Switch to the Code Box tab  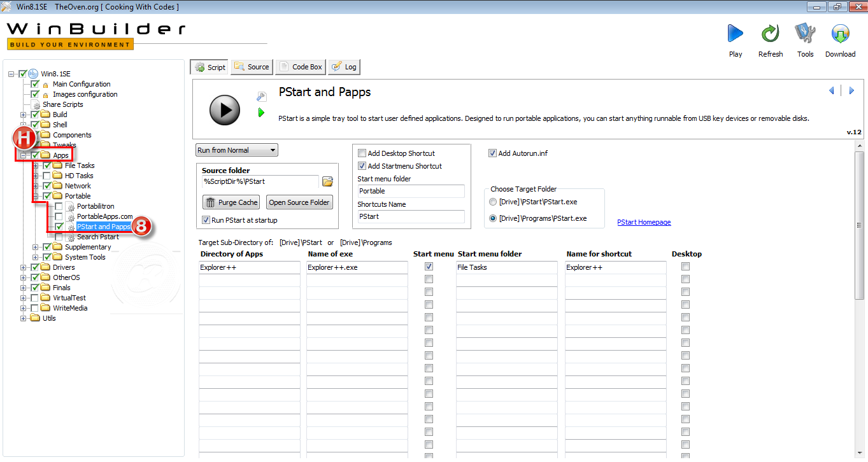click(301, 67)
